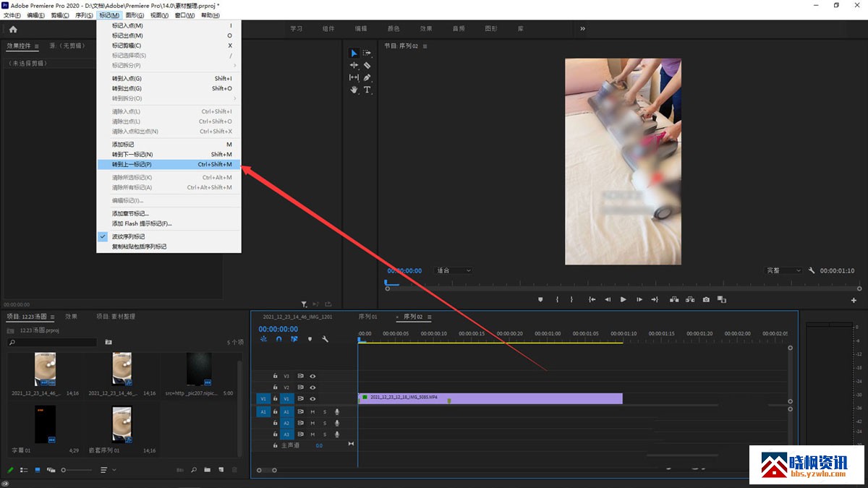Click the New Bin folder button

pyautogui.click(x=207, y=470)
